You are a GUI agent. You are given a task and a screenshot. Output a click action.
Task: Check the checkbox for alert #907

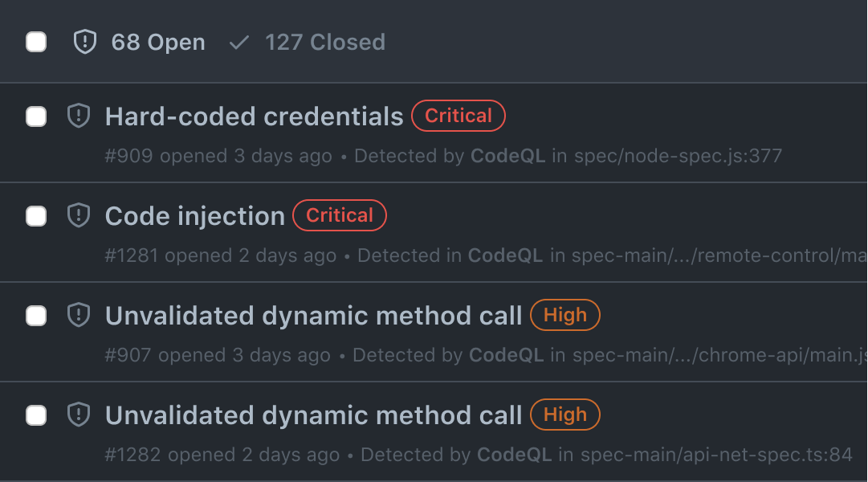tap(35, 316)
